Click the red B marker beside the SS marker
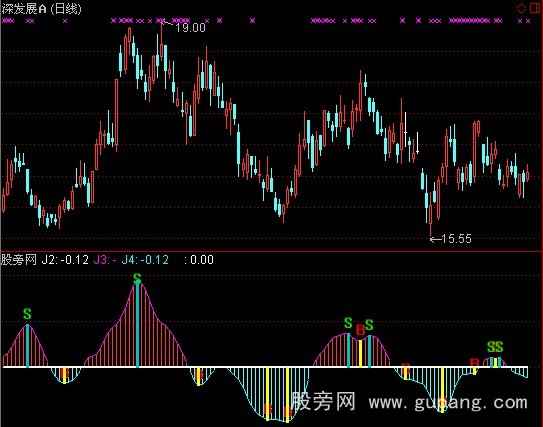 click(x=474, y=363)
